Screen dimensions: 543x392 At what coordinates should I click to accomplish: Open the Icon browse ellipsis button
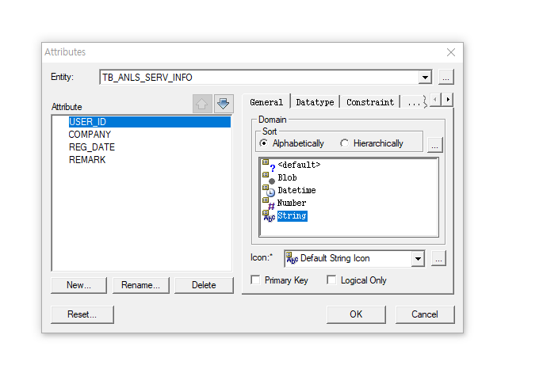point(439,258)
